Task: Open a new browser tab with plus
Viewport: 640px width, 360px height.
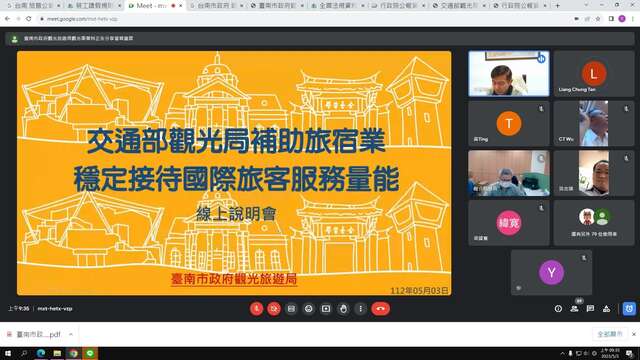Action: 558,6
